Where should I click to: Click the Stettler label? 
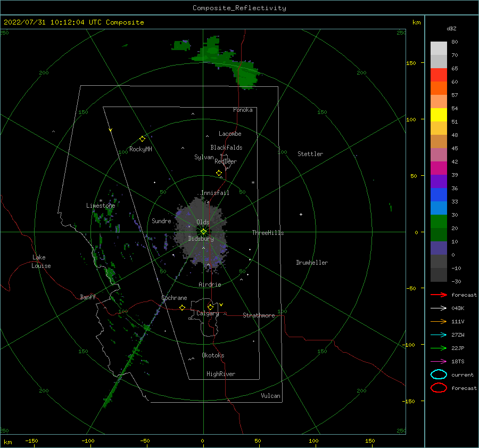click(310, 154)
